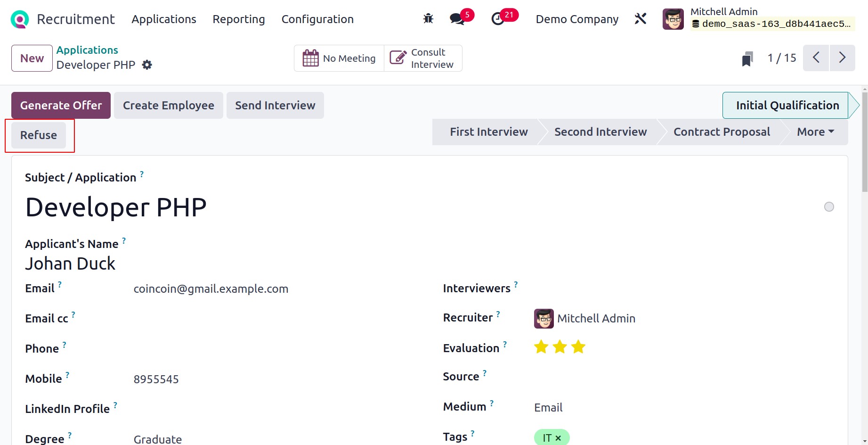Click the demo_saas database name label
This screenshot has height=445, width=868.
coord(772,24)
